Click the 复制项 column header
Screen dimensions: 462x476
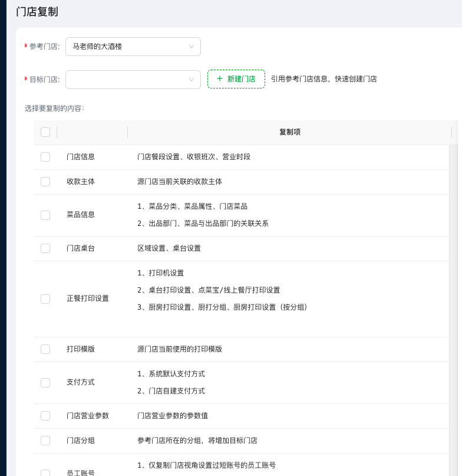pos(290,132)
